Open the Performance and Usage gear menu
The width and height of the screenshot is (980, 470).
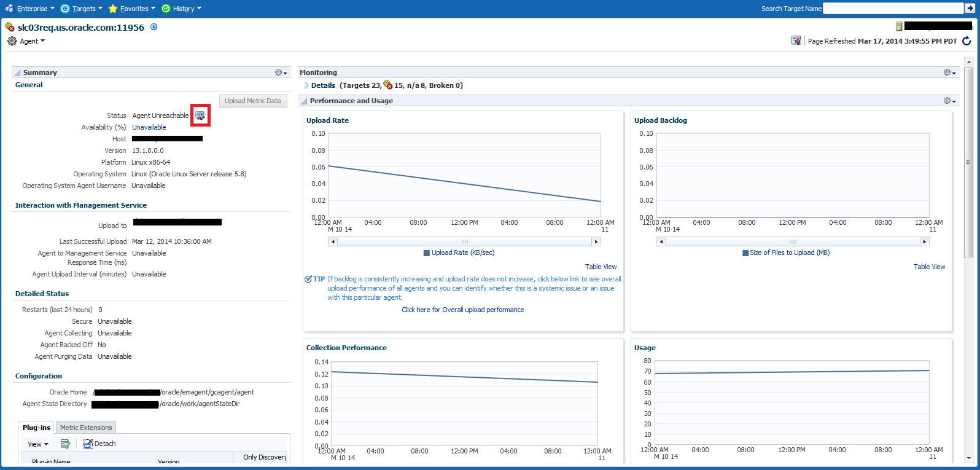click(950, 101)
